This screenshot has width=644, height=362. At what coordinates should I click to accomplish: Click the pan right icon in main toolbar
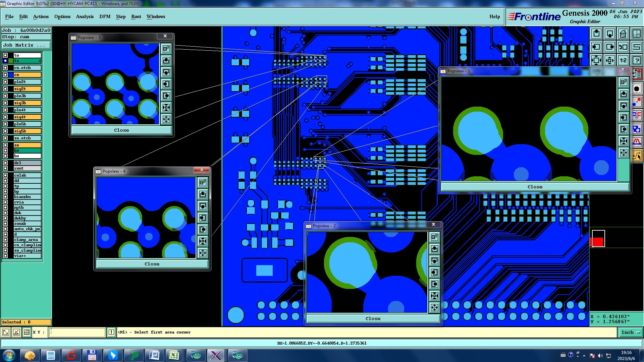point(610,47)
